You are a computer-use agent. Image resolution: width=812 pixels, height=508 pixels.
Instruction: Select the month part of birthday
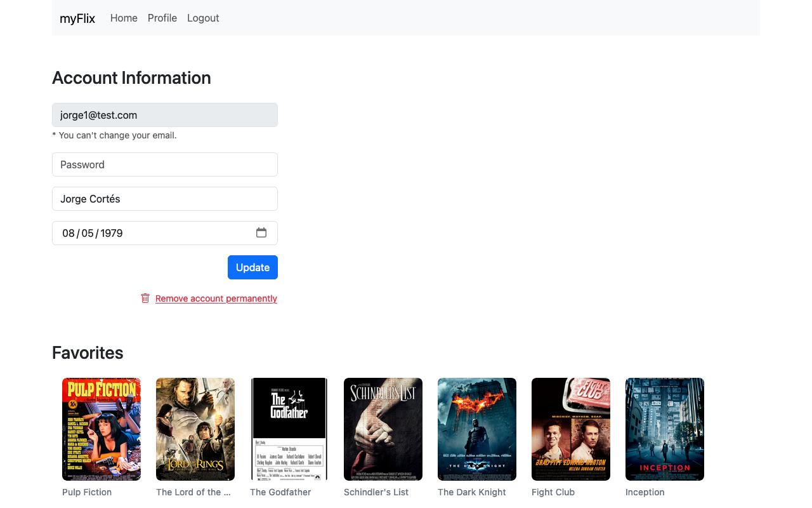pyautogui.click(x=69, y=233)
